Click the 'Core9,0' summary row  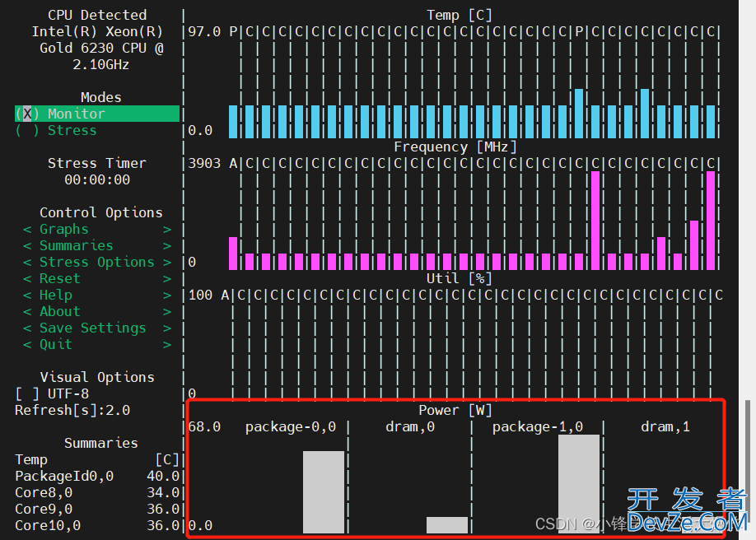point(97,509)
